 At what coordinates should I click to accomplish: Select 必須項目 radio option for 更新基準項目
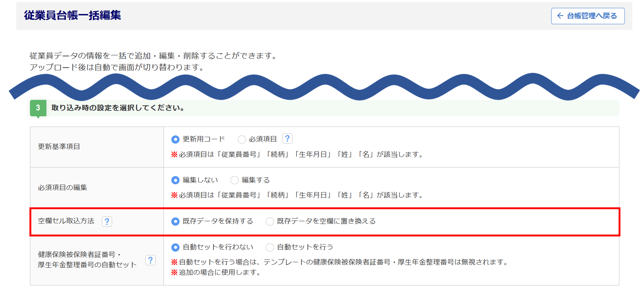[x=242, y=139]
